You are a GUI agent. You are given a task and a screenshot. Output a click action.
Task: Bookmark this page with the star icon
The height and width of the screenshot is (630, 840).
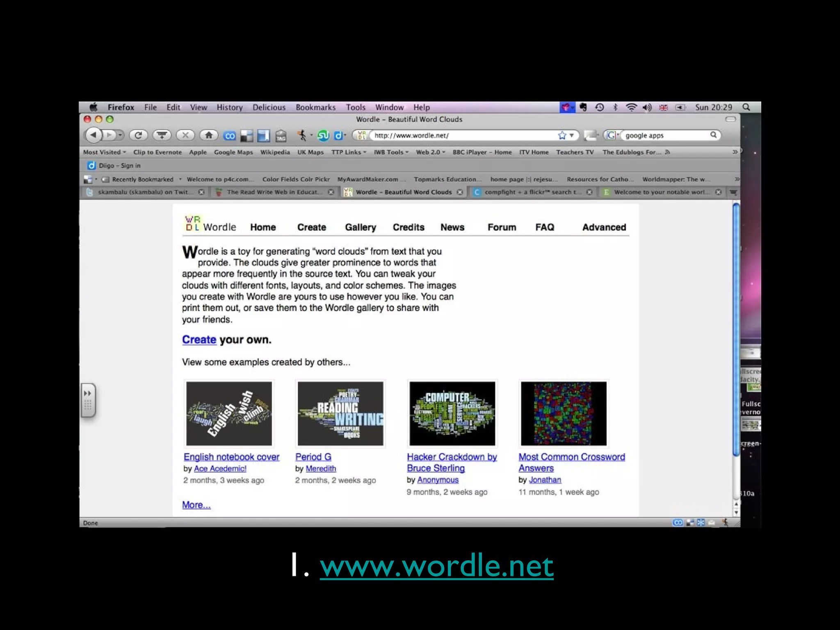[x=562, y=135]
